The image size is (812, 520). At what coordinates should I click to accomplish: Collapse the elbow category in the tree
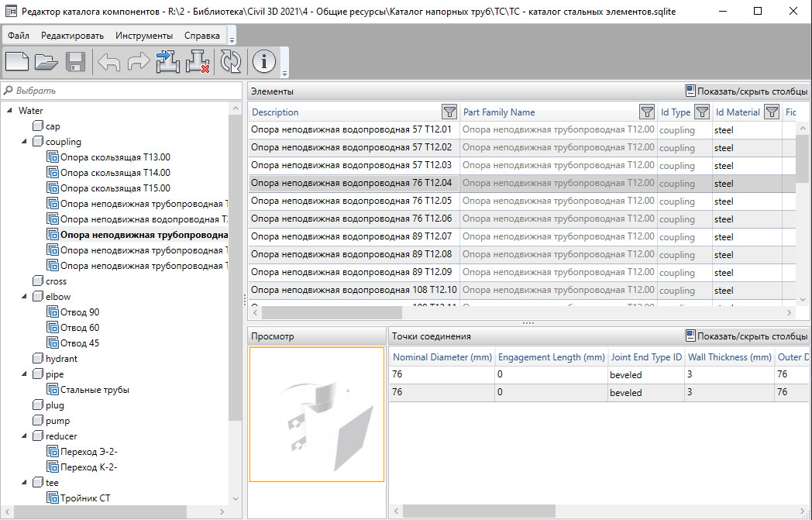pyautogui.click(x=24, y=297)
